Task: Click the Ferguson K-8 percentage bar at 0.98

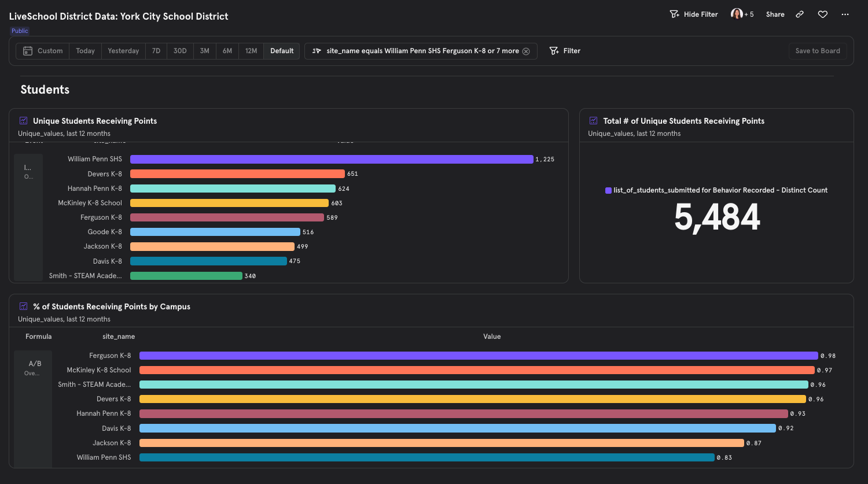Action: pyautogui.click(x=479, y=356)
